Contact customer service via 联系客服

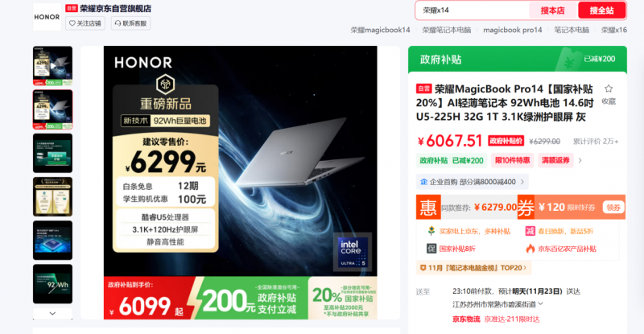tap(130, 23)
